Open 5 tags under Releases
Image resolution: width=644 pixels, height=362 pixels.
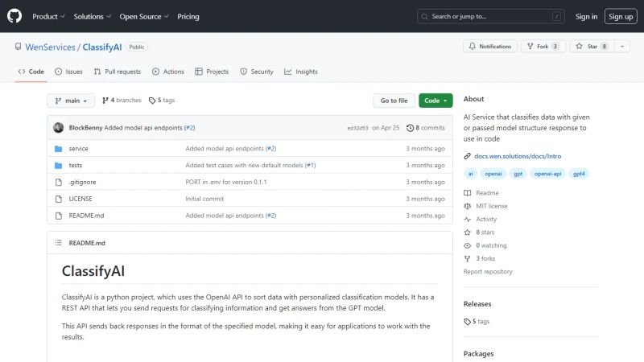click(477, 321)
